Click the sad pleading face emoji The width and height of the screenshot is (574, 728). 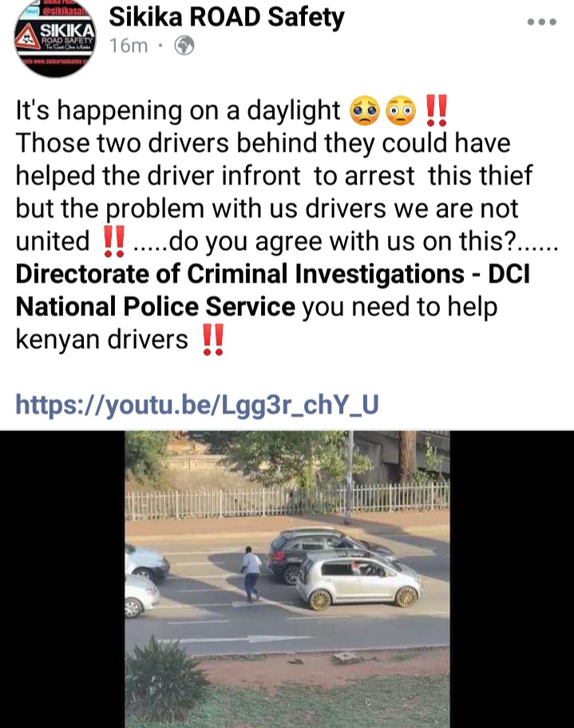[x=365, y=110]
